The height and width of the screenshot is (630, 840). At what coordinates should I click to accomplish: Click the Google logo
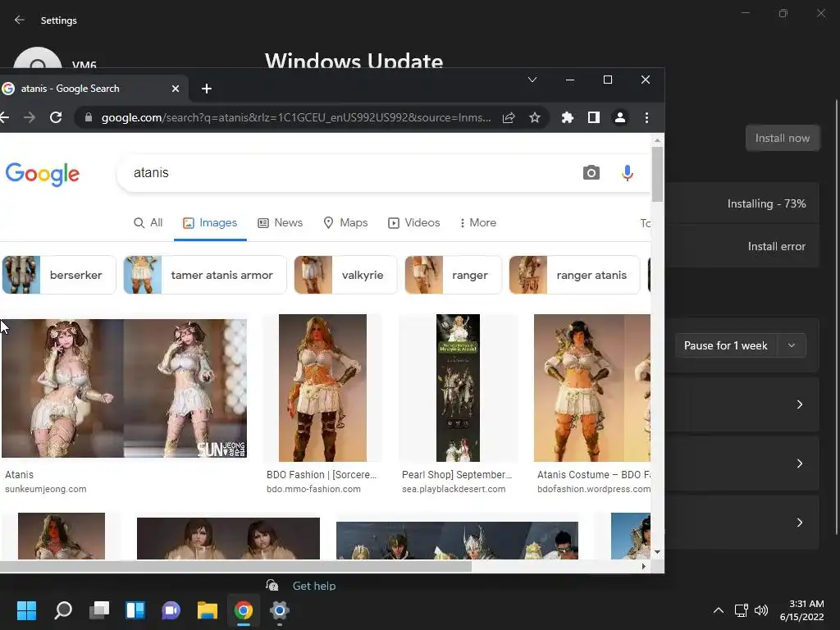coord(43,174)
